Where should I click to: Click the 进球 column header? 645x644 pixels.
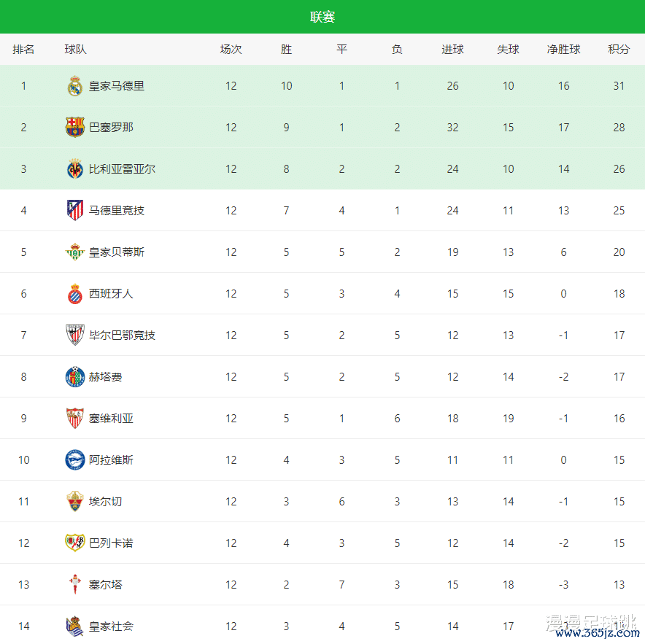[x=452, y=50]
